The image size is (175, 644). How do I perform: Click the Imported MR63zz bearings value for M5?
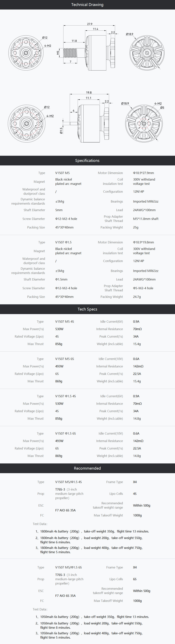(146, 201)
